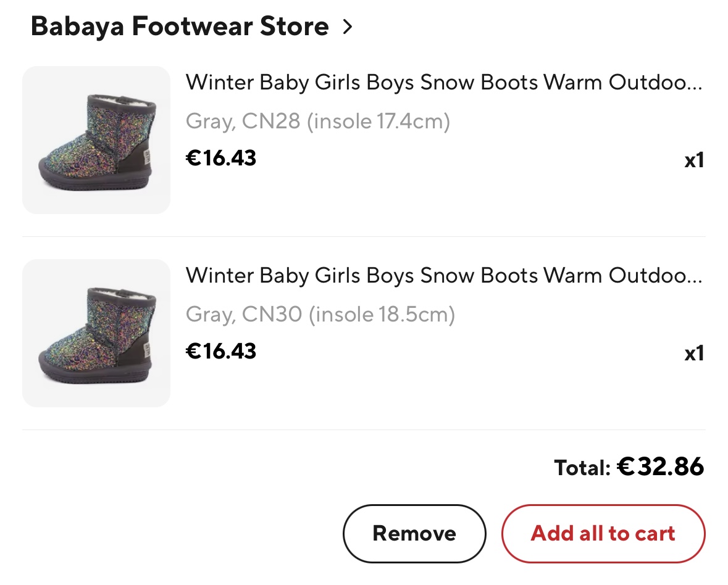
Task: Click the x1 quantity for the CN28 boots
Action: pyautogui.click(x=694, y=160)
